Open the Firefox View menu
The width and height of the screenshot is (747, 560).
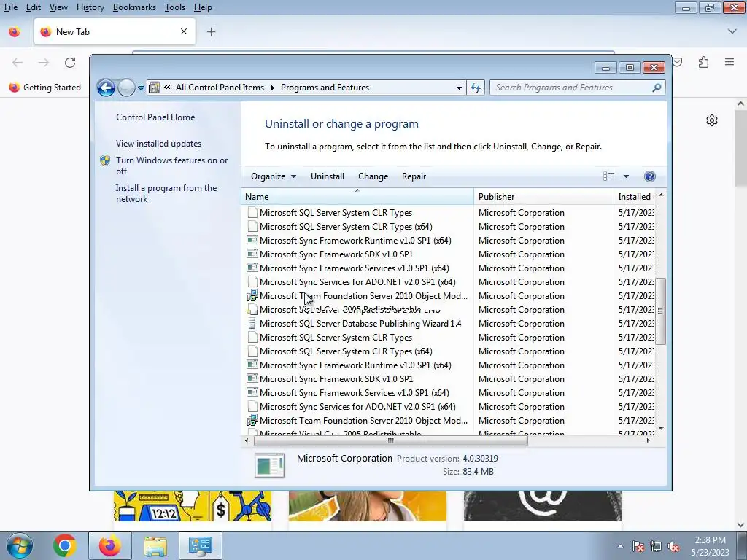click(58, 7)
